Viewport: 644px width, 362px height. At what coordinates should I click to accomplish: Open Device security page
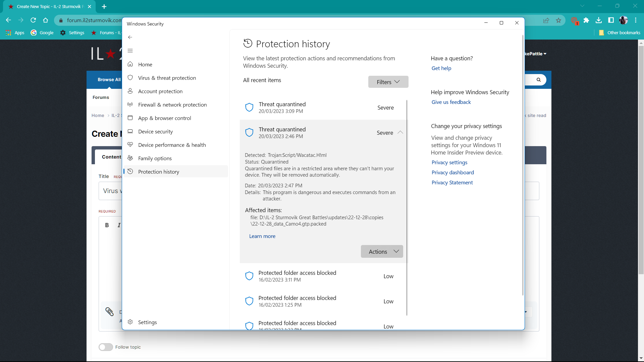pos(176,131)
